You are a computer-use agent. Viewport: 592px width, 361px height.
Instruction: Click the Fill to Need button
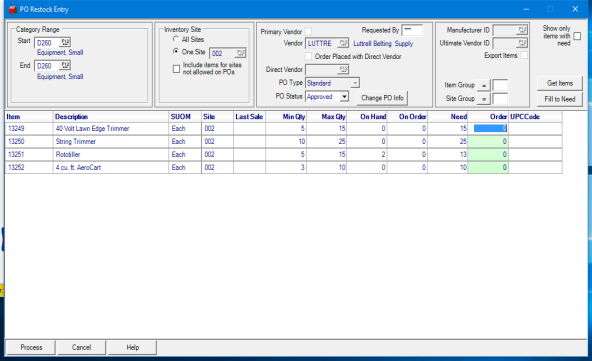point(560,99)
